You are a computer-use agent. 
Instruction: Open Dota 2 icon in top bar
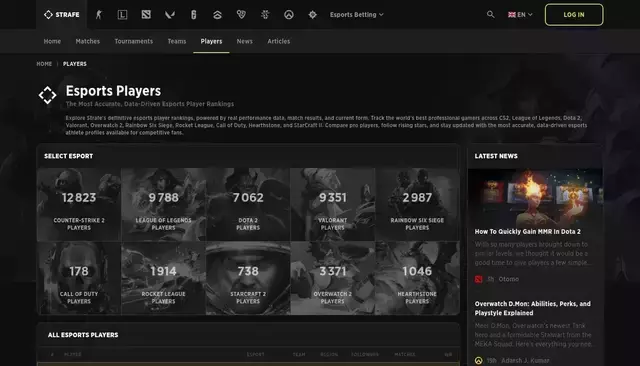point(146,15)
